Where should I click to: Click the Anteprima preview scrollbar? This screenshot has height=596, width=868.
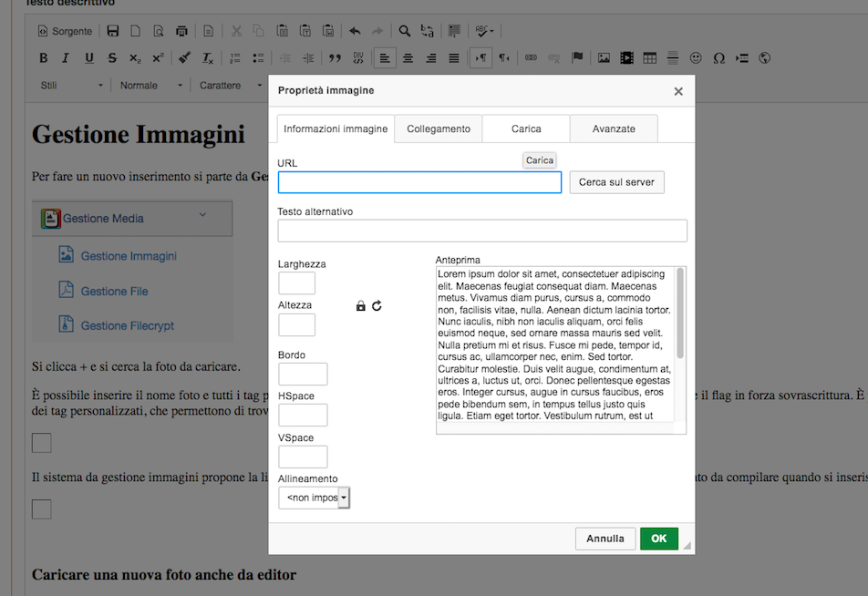point(679,314)
